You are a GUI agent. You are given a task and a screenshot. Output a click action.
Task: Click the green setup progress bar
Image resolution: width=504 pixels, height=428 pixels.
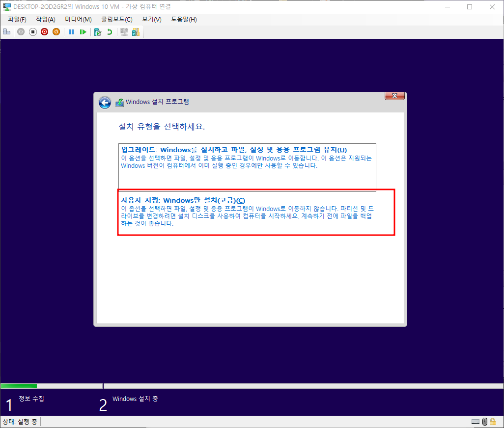point(19,386)
